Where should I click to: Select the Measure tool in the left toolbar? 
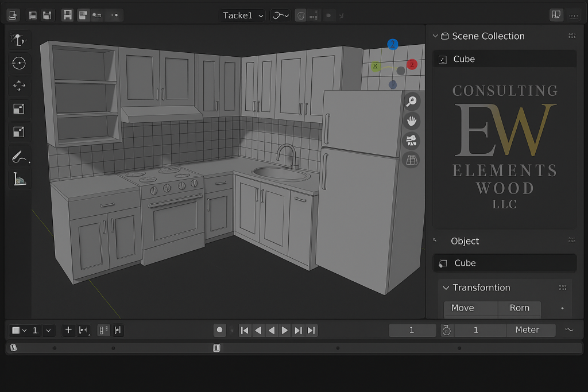click(x=19, y=180)
